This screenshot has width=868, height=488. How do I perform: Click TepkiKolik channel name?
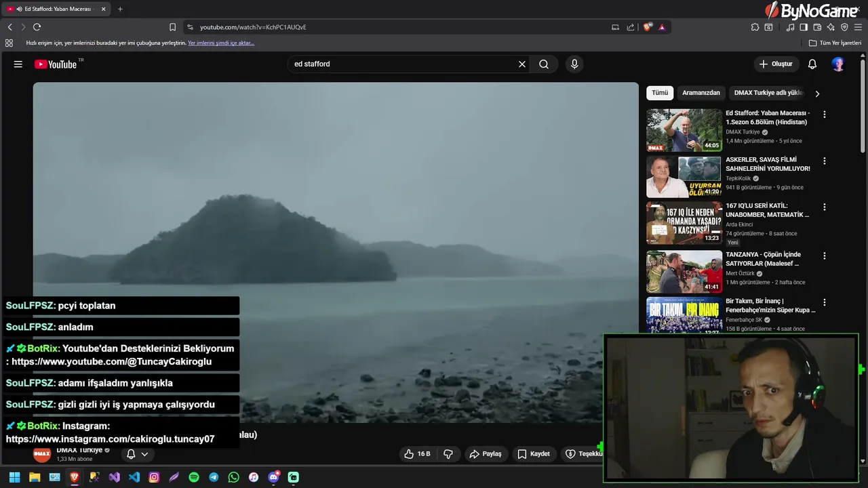[x=738, y=178]
